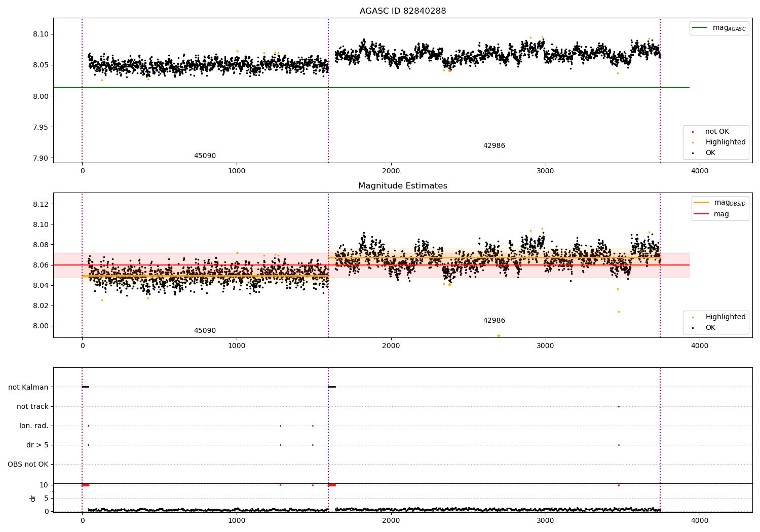760x532 pixels.
Task: Click "Highlighted" in the AGASC ID plot legend
Action: click(x=725, y=142)
